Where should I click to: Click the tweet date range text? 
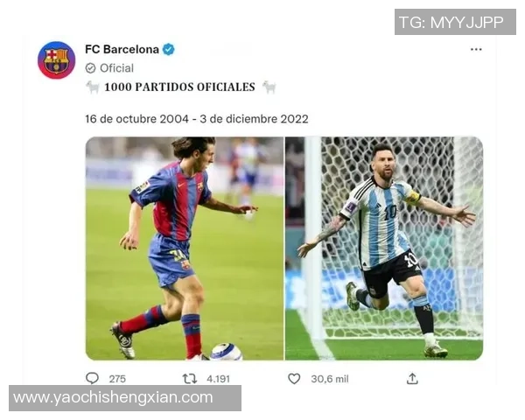(197, 119)
